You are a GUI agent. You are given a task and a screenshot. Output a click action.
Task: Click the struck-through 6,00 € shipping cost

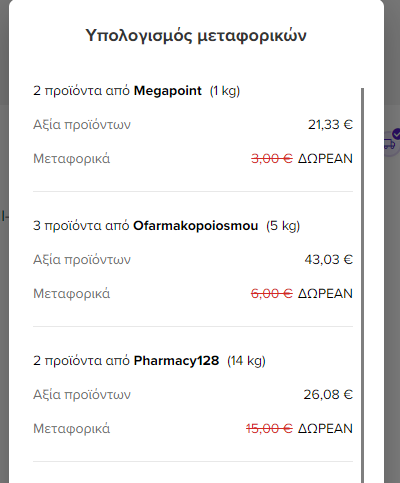click(x=272, y=294)
